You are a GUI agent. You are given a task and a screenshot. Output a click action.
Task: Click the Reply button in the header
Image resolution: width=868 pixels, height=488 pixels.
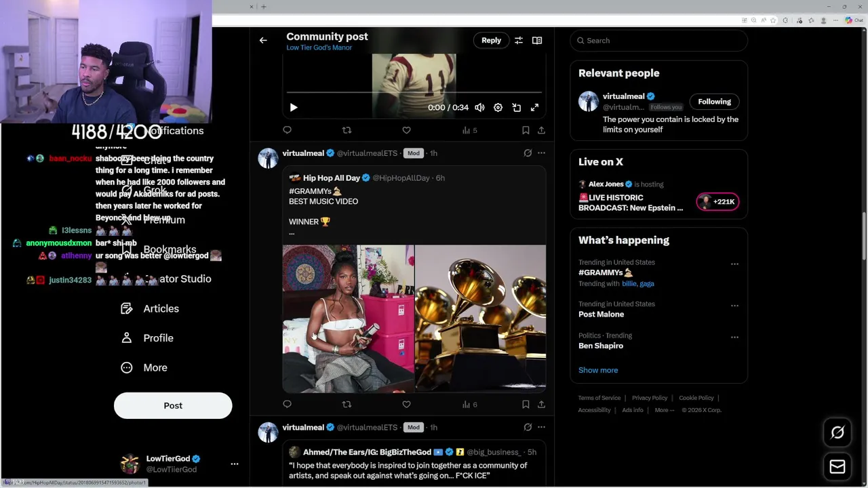tap(491, 41)
